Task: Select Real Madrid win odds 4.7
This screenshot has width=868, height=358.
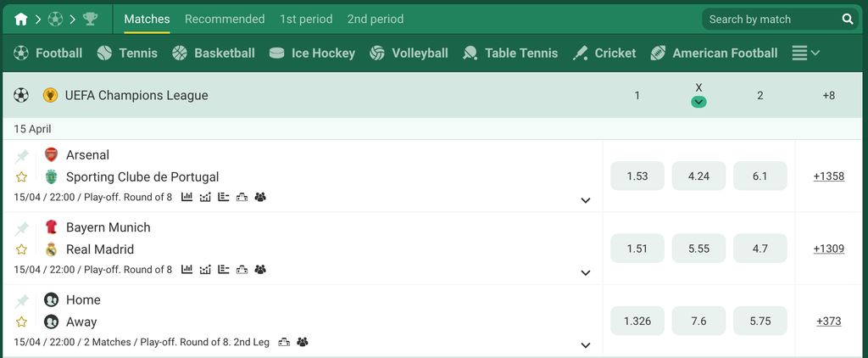Action: 760,249
